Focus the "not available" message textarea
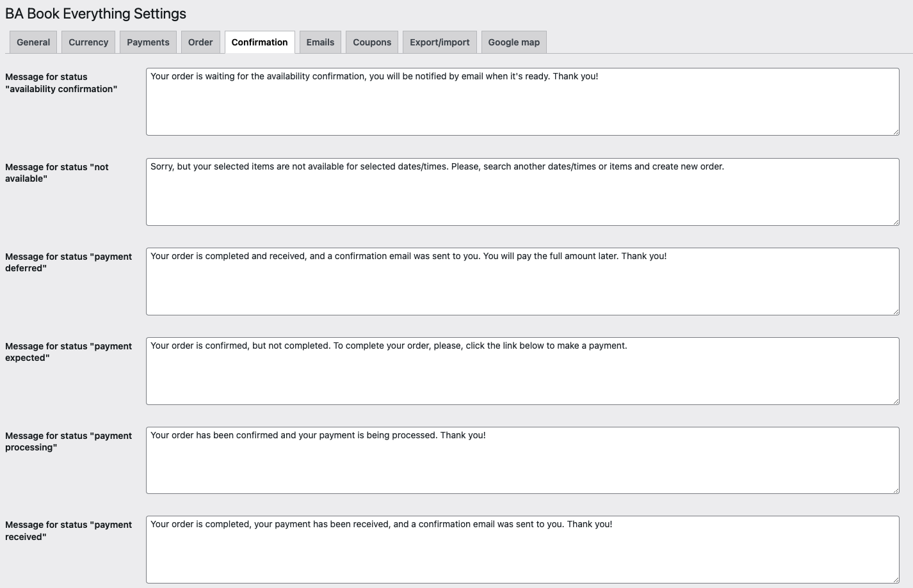913x588 pixels. (522, 192)
